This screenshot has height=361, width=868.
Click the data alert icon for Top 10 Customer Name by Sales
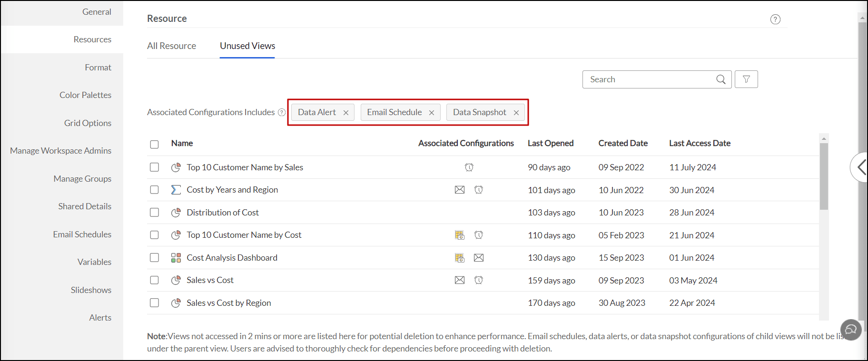[469, 167]
